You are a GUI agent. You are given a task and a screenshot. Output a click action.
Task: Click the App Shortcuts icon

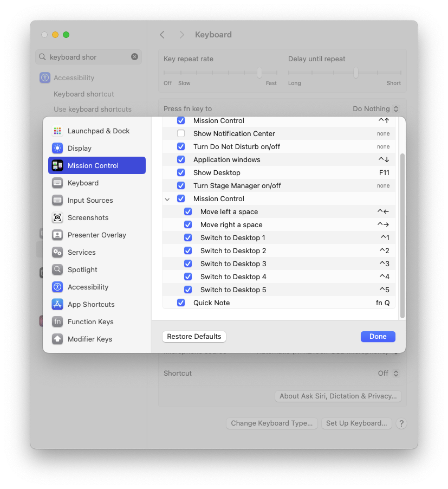click(x=57, y=304)
